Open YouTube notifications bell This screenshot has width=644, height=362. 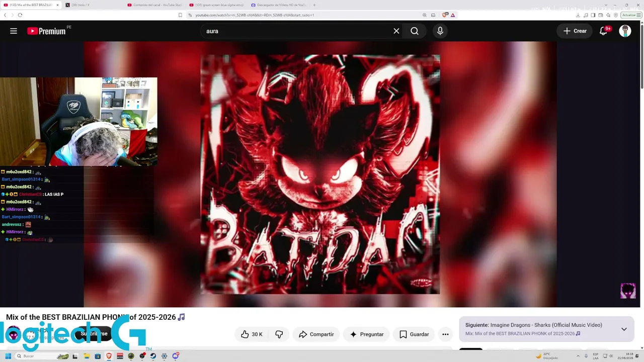(604, 31)
